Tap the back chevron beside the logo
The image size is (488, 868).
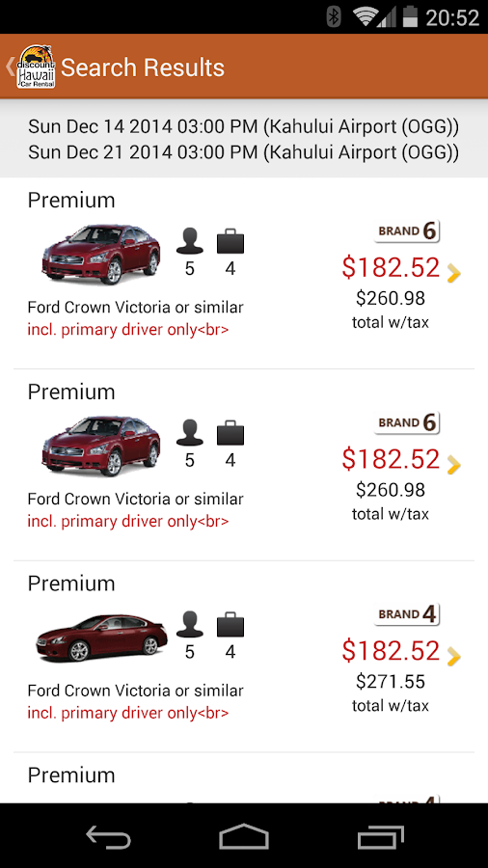[10, 67]
